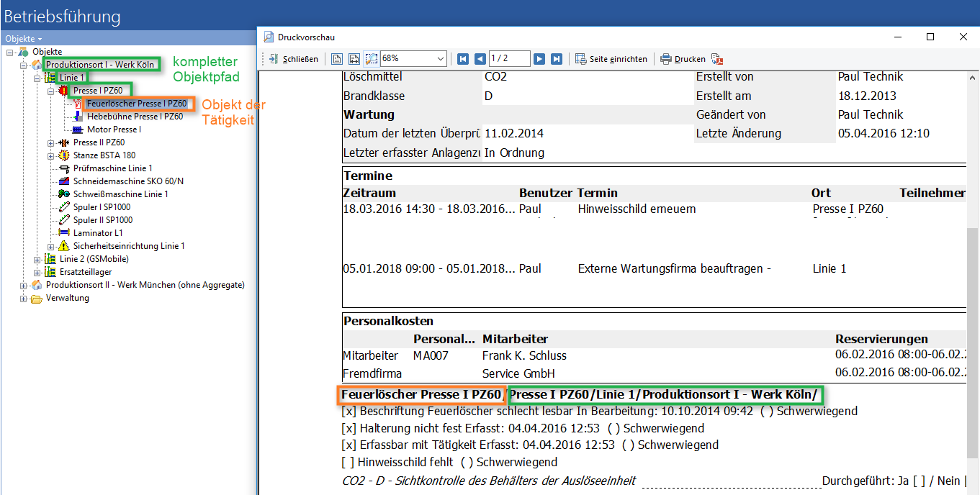This screenshot has width=980, height=495.
Task: Click the Schneidemaschine SKO 60/N icon
Action: (x=64, y=181)
